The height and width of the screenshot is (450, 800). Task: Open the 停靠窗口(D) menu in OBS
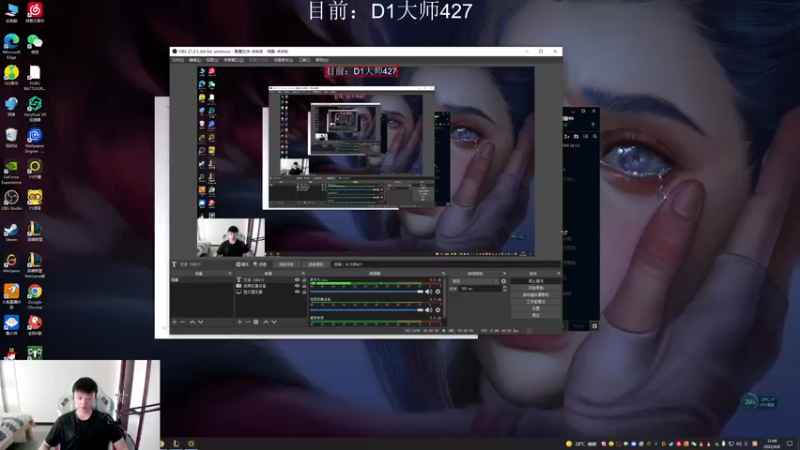[233, 60]
